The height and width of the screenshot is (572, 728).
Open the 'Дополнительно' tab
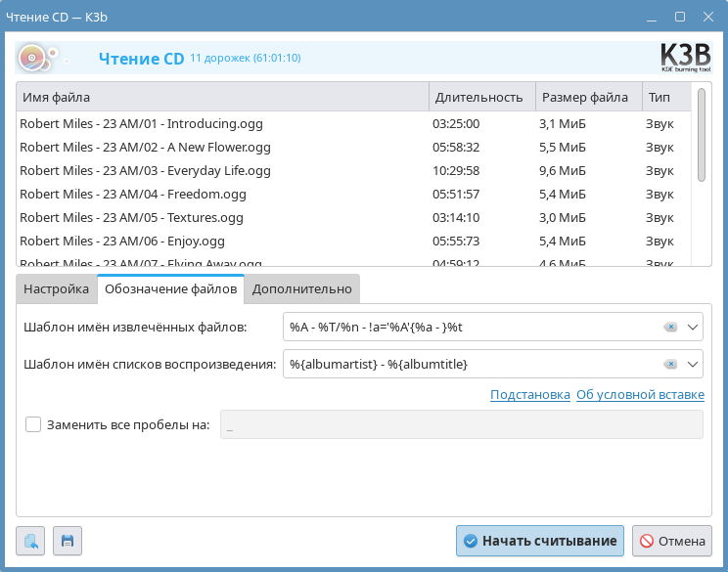pos(301,288)
